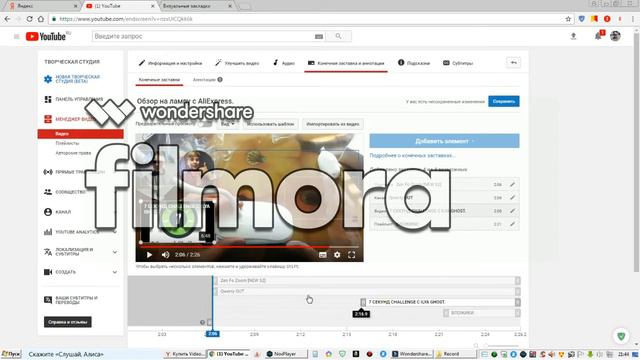Select the 7 СЕКУНД CHALLENGE timeline bar
The width and height of the screenshot is (640, 360).
(x=440, y=302)
